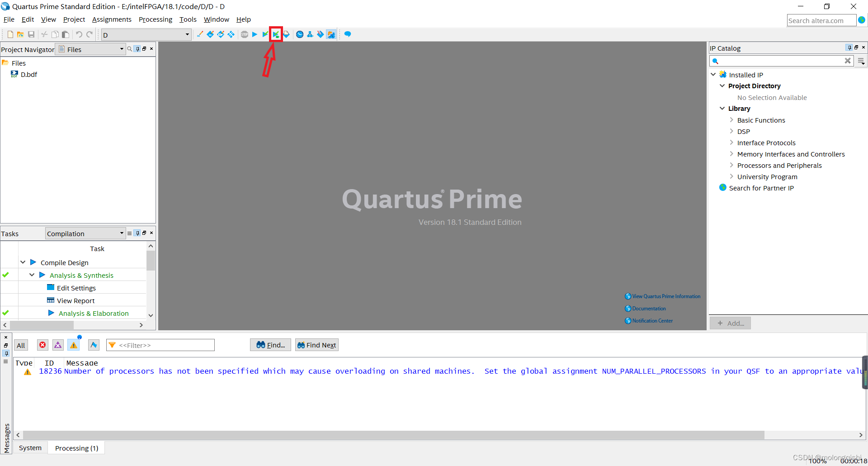Toggle display of error messages in Messages panel

click(x=42, y=345)
